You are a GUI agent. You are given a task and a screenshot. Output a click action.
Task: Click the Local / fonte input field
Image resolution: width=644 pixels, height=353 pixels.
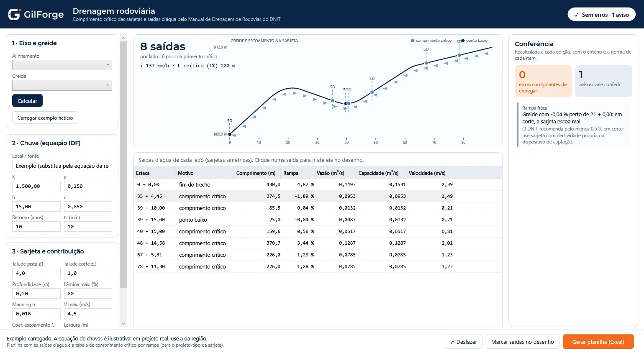click(x=62, y=166)
